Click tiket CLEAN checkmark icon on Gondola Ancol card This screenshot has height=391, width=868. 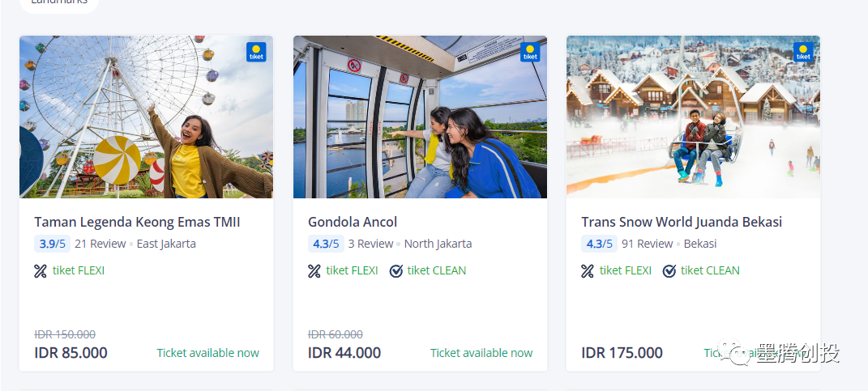click(x=396, y=271)
